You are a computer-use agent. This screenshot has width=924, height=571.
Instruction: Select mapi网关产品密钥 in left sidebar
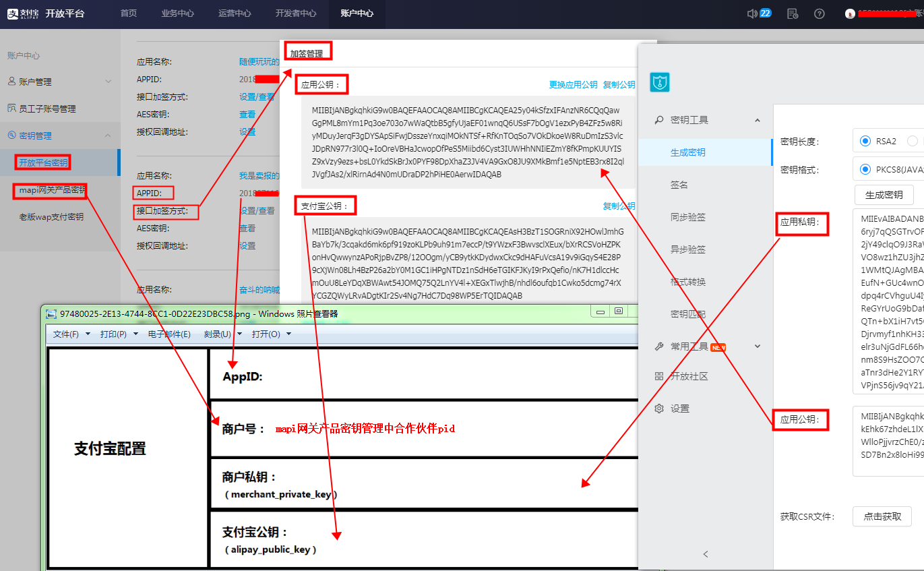pyautogui.click(x=52, y=189)
